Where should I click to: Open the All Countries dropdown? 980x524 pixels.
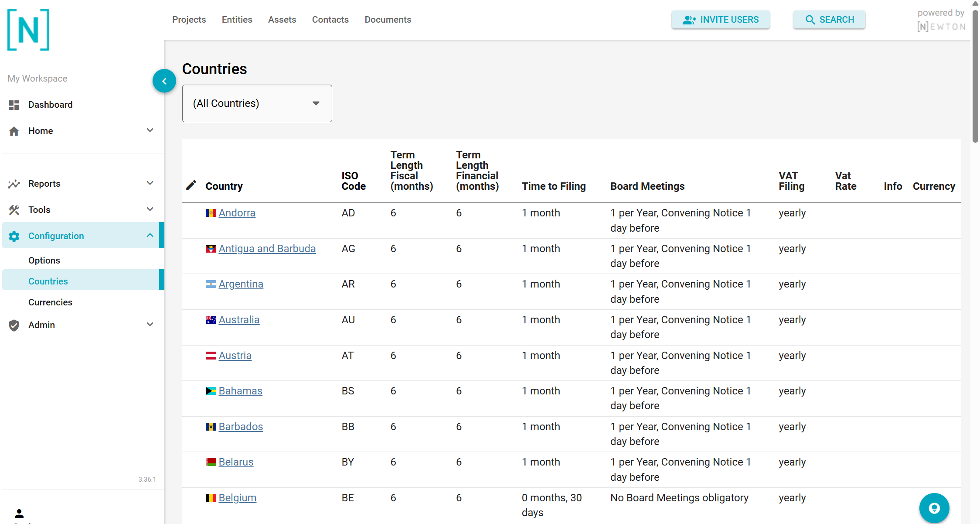coord(257,103)
